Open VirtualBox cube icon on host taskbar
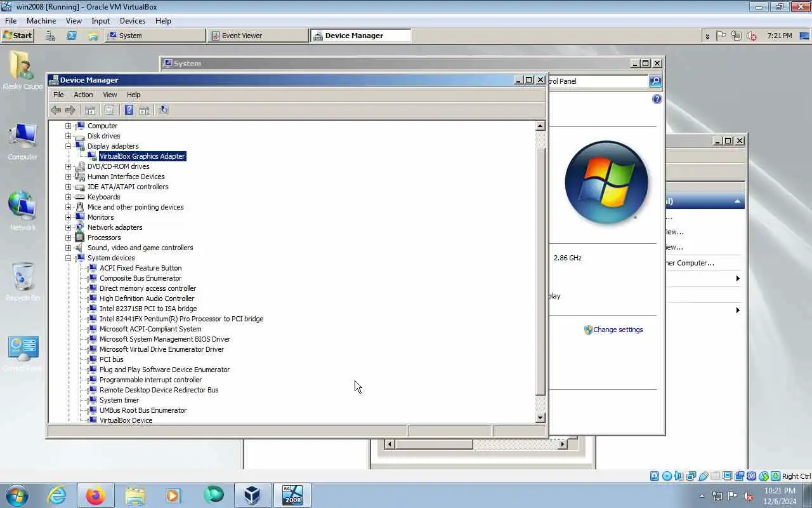812x508 pixels. [252, 495]
